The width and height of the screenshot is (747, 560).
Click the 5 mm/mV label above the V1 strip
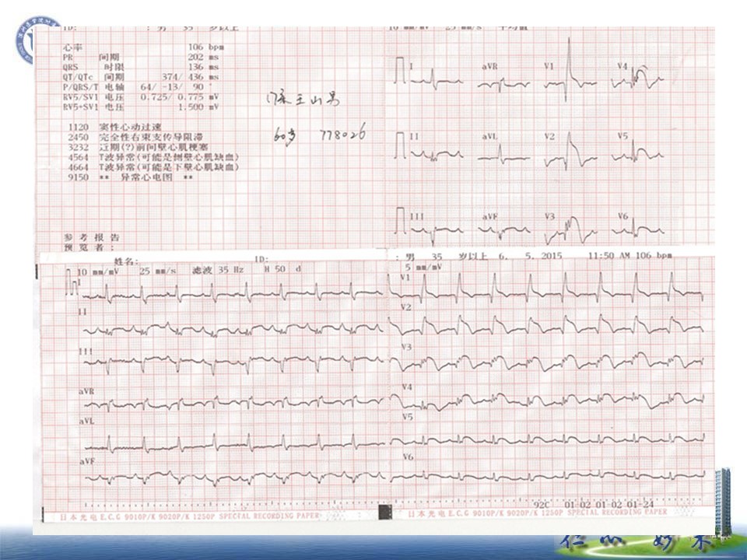423,268
